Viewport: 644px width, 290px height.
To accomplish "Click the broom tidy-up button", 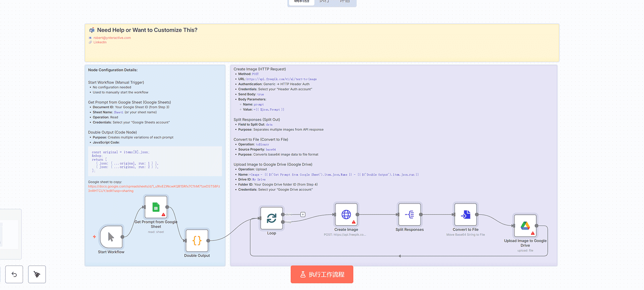I will [x=37, y=274].
